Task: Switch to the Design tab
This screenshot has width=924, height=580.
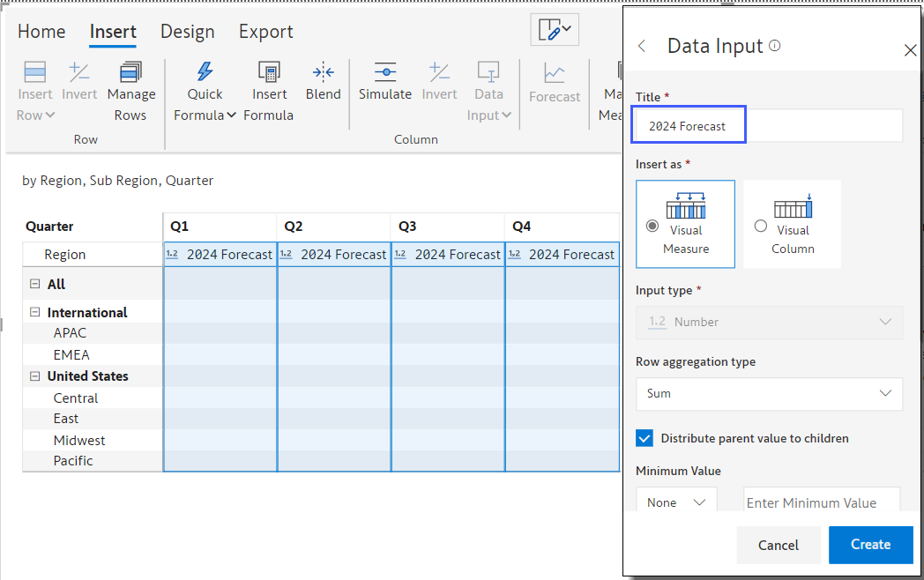Action: point(187,32)
